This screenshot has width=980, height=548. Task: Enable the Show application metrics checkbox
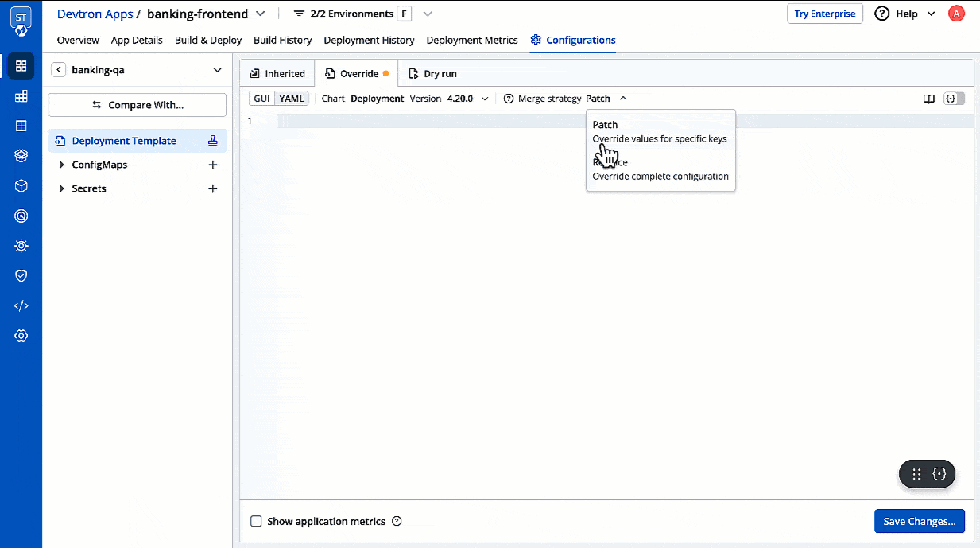coord(256,521)
